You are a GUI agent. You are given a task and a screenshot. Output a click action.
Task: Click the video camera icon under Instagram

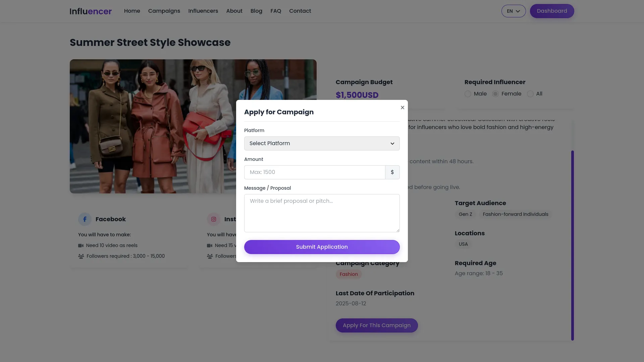click(210, 246)
